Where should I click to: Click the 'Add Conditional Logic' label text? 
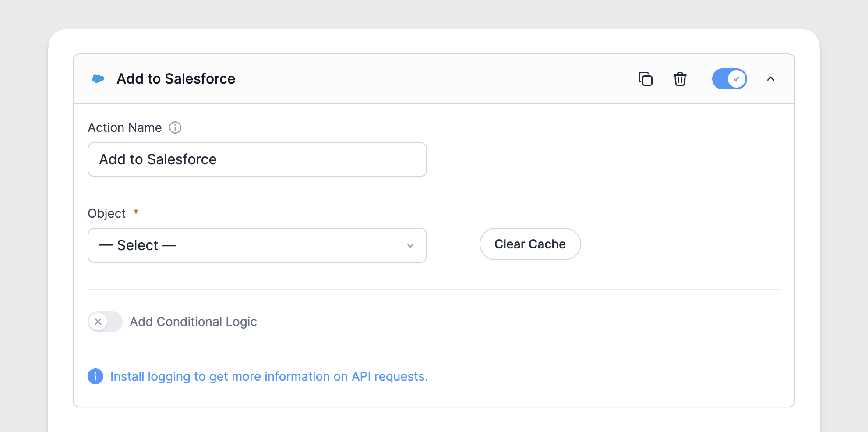pos(193,322)
